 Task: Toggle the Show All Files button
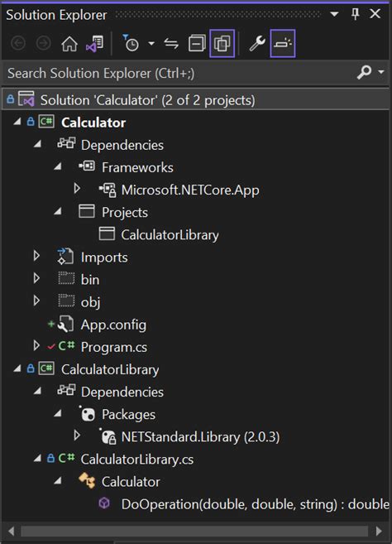coord(222,44)
